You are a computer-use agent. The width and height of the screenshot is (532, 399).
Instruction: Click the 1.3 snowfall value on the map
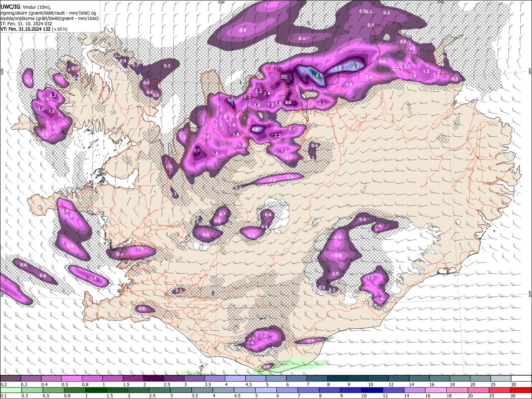coord(426,71)
